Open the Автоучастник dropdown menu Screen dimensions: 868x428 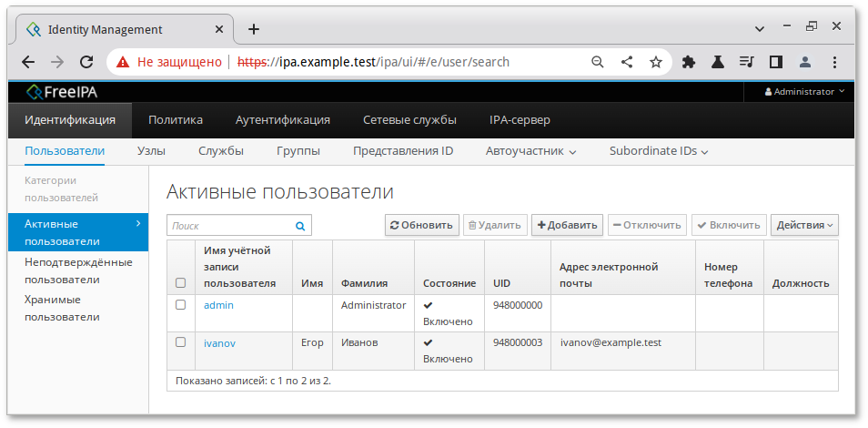point(531,151)
